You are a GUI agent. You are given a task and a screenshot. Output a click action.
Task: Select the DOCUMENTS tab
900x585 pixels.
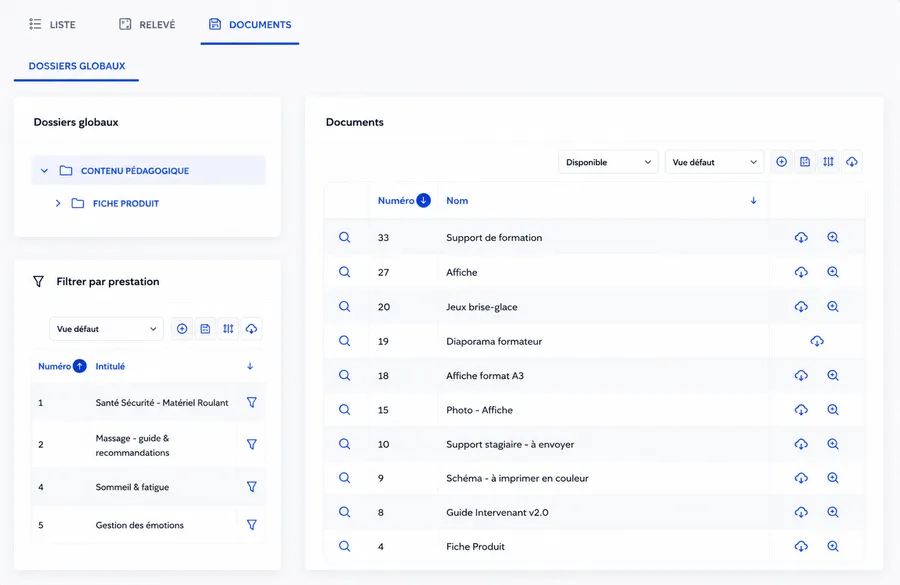[x=250, y=25]
